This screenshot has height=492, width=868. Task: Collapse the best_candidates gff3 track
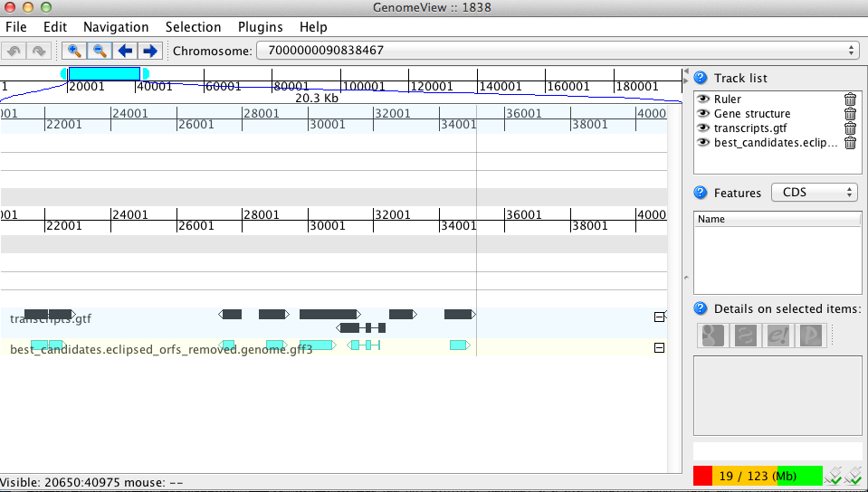[x=659, y=348]
